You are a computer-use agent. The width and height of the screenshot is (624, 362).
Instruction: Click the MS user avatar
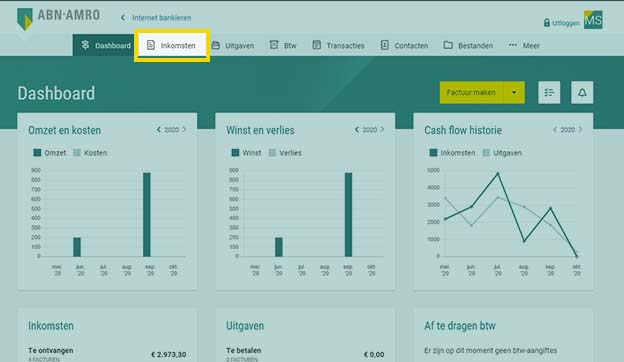click(x=593, y=20)
